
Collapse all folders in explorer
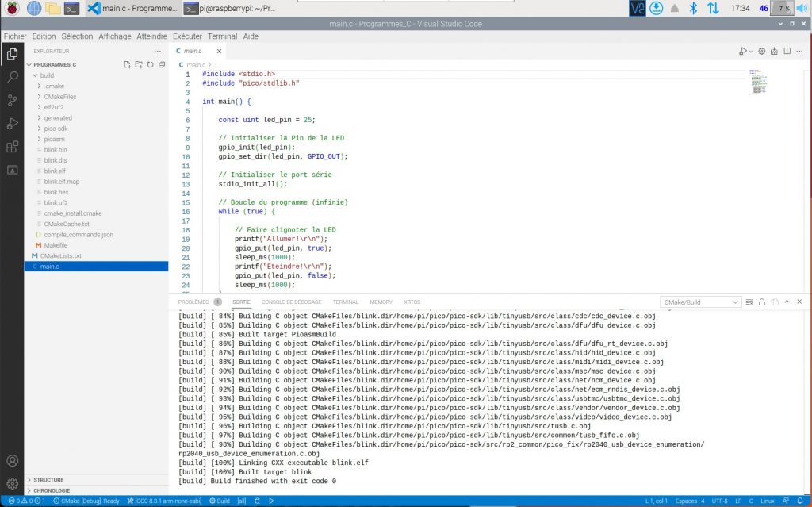pyautogui.click(x=162, y=64)
